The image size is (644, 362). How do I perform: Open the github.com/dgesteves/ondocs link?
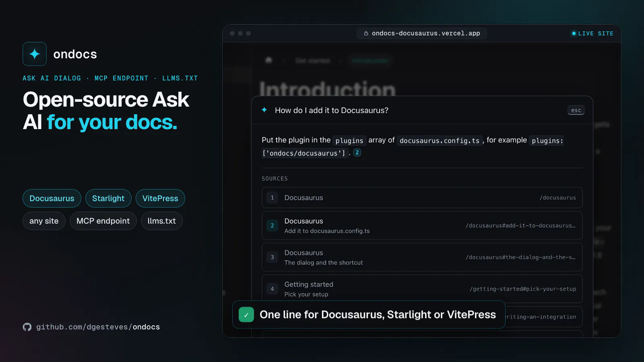[98, 327]
